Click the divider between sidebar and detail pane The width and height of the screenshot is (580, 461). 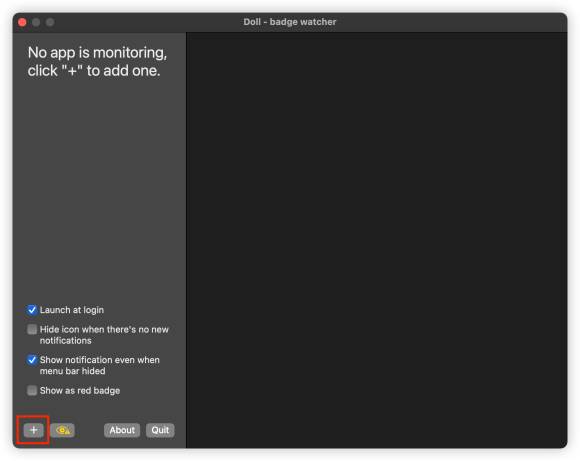click(186, 240)
